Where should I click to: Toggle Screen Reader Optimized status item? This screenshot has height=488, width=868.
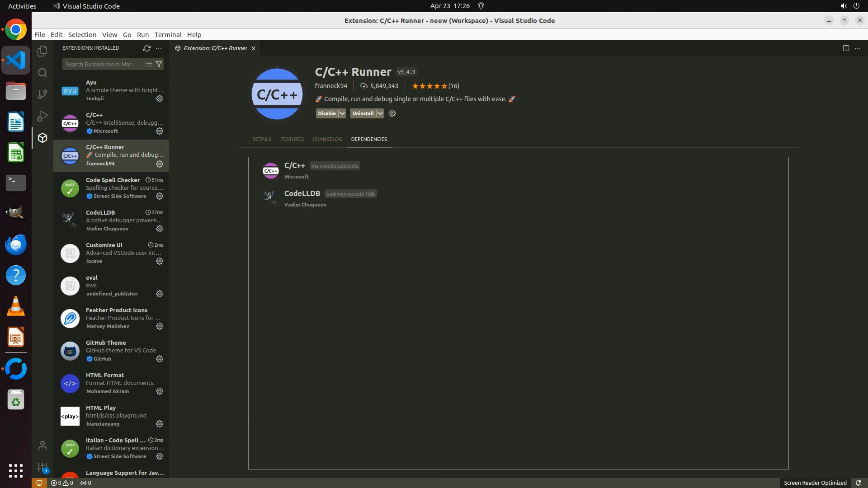(815, 483)
